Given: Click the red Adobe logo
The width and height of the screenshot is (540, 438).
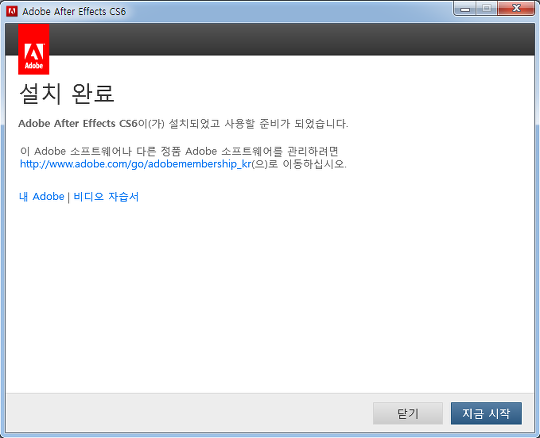Looking at the screenshot, I should point(34,49).
